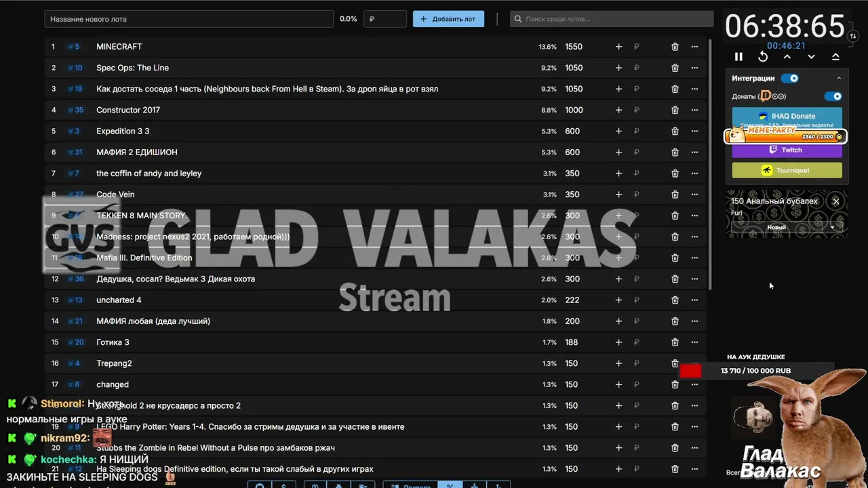868x488 pixels.
Task: Focus the Название нового лота field
Action: tap(189, 19)
